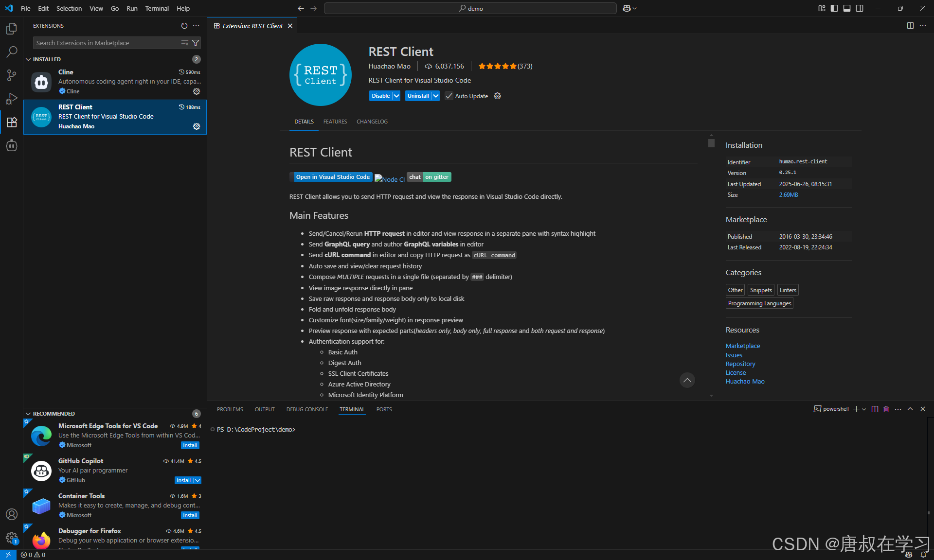The image size is (934, 560).
Task: Open the Uninstall dropdown arrow
Action: (x=435, y=96)
